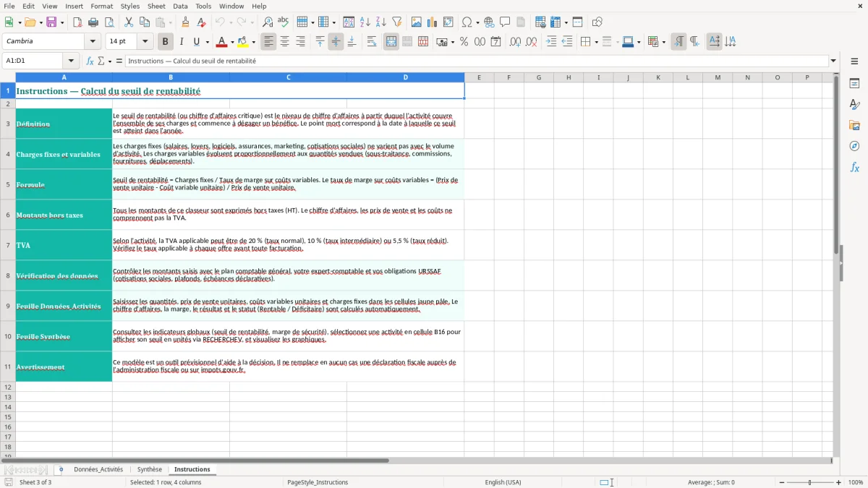Image resolution: width=868 pixels, height=488 pixels.
Task: Click the formula input field
Action: (476, 61)
